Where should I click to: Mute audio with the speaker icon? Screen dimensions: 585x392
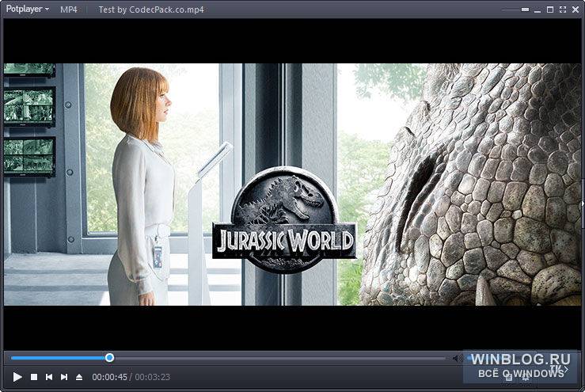456,359
